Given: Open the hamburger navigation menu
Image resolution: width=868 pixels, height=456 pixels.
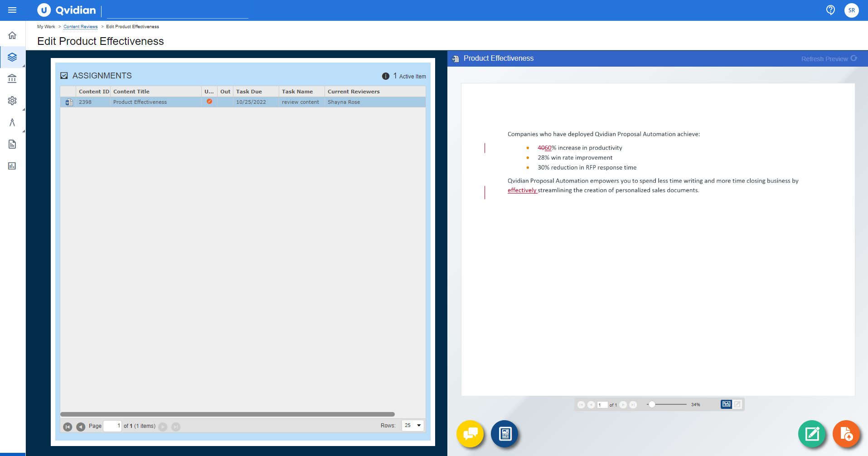Looking at the screenshot, I should click(x=13, y=10).
